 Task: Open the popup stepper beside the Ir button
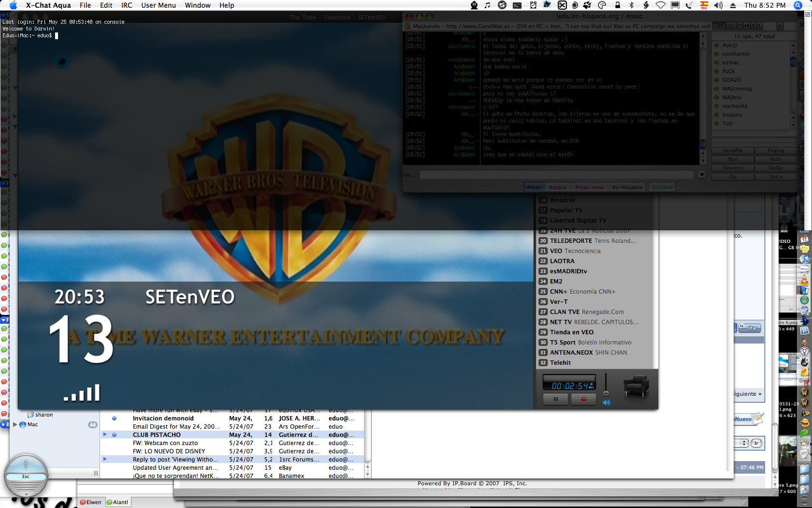[x=744, y=443]
